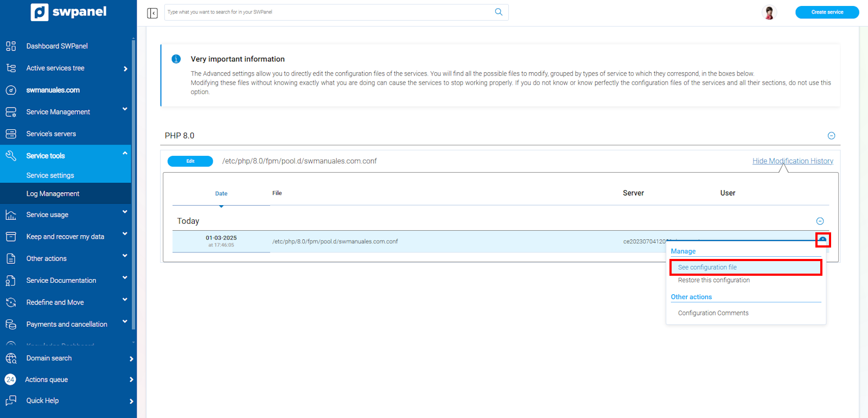Collapse the PHP 8.0 section
868x418 pixels.
831,136
